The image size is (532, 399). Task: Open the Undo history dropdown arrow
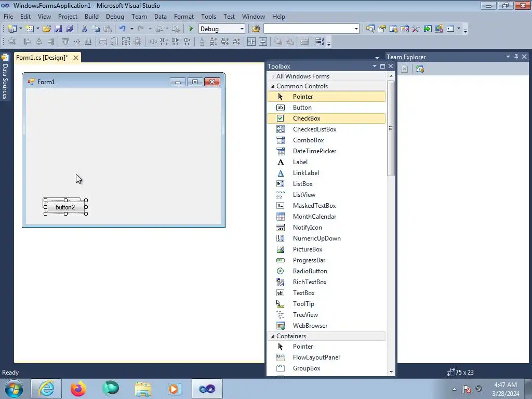tap(131, 29)
